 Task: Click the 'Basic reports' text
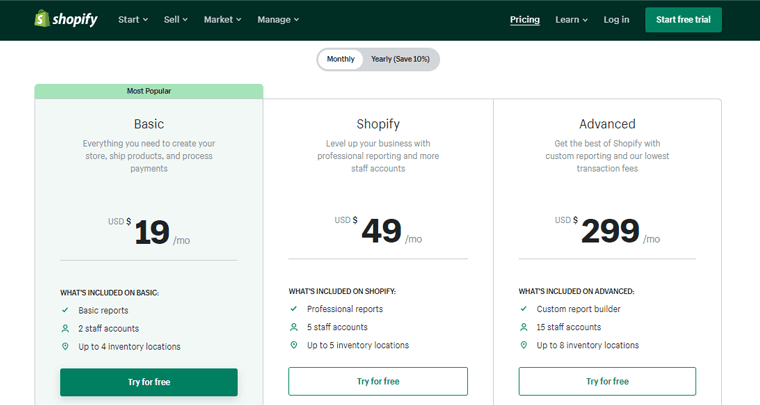[103, 311]
